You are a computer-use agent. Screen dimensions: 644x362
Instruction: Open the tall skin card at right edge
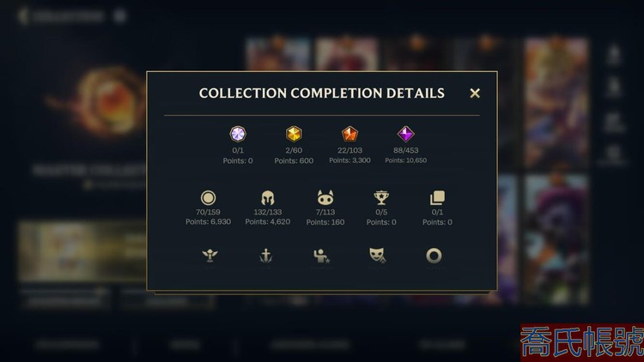click(x=556, y=103)
